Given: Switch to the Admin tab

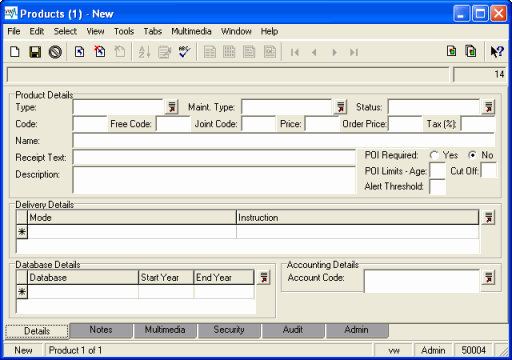Looking at the screenshot, I should tap(357, 330).
